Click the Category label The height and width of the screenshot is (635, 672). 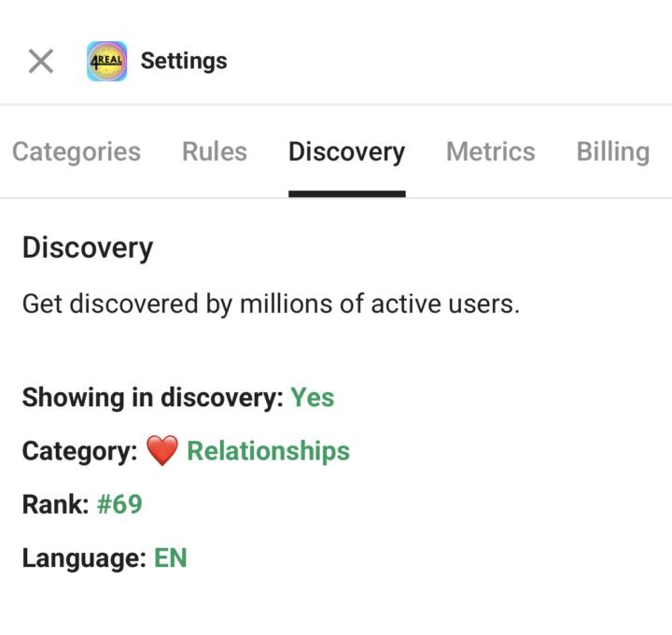coord(80,451)
